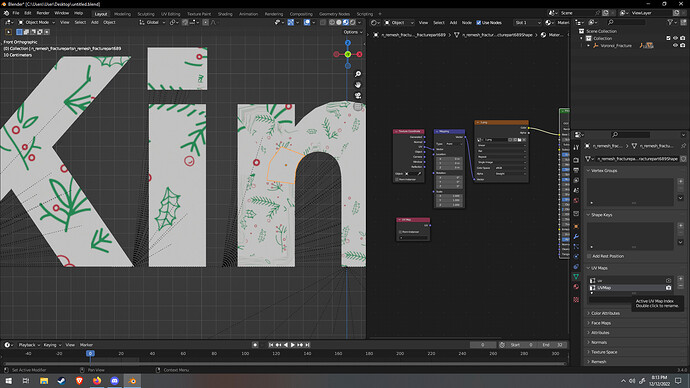This screenshot has height=388, width=690.
Task: Open Object Mode dropdown
Action: 37,22
